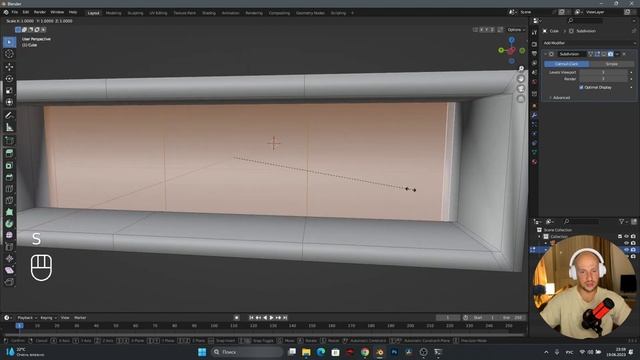Select the Cursor tool
The height and width of the screenshot is (360, 640).
click(9, 54)
